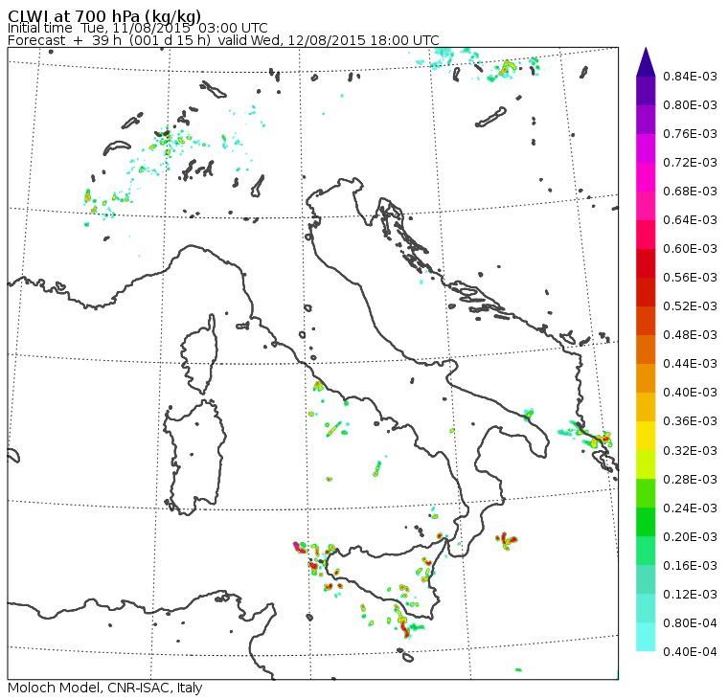The image size is (728, 700).
Task: Click the legend label 0.44E-03
Action: pyautogui.click(x=690, y=364)
